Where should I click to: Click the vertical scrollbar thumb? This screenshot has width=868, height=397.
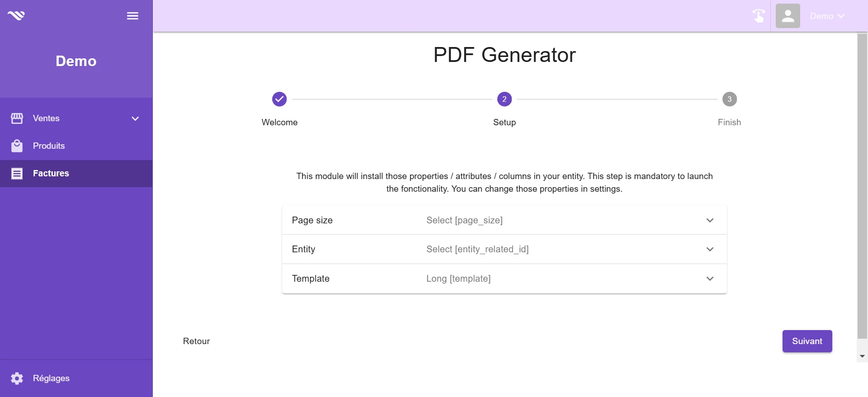(x=862, y=186)
